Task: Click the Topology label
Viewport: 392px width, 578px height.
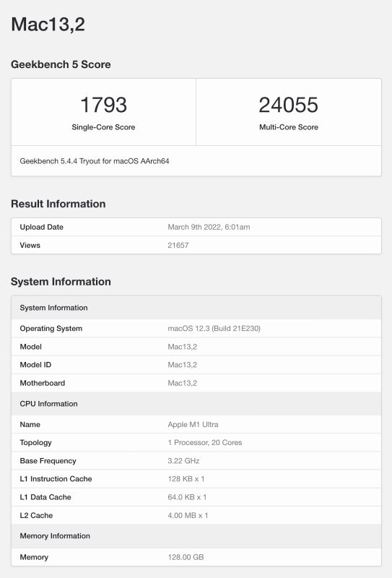Action: (36, 443)
